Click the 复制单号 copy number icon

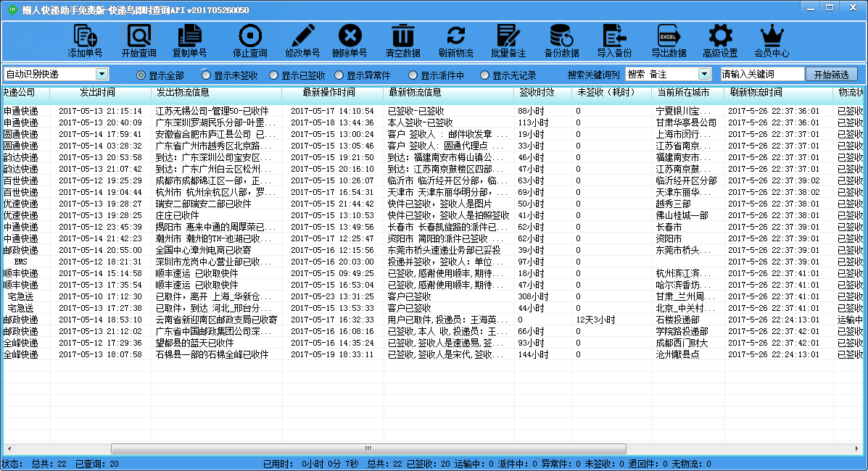tap(190, 41)
